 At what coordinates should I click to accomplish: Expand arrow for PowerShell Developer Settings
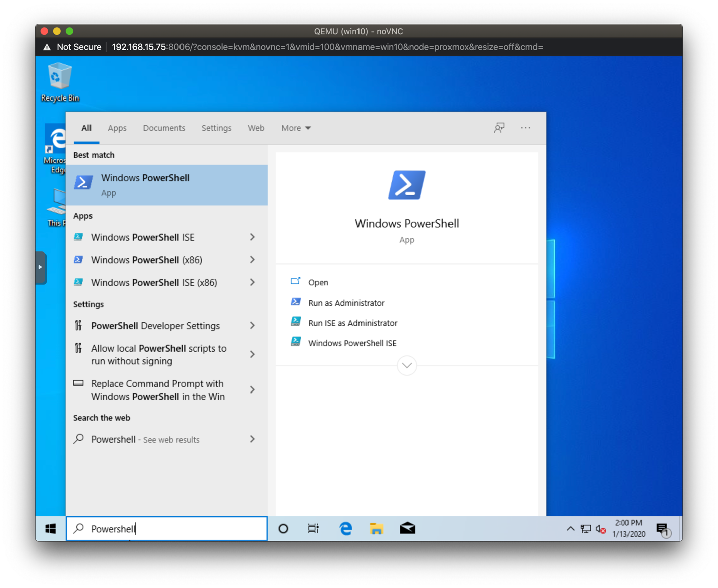(x=253, y=326)
